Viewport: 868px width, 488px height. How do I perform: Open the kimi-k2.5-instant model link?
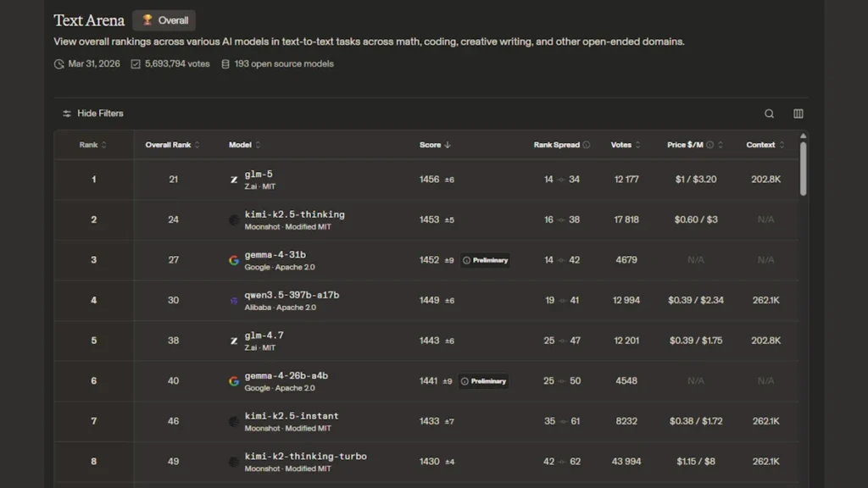pyautogui.click(x=292, y=417)
